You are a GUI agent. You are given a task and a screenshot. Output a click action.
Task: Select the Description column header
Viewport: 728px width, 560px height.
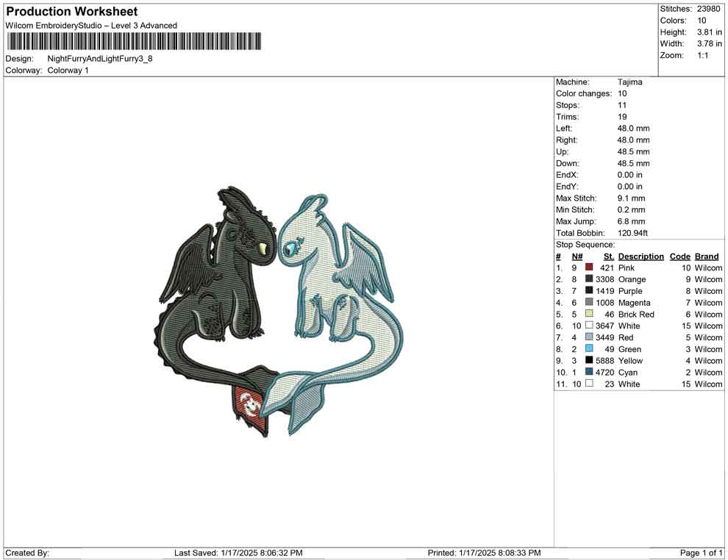[641, 256]
